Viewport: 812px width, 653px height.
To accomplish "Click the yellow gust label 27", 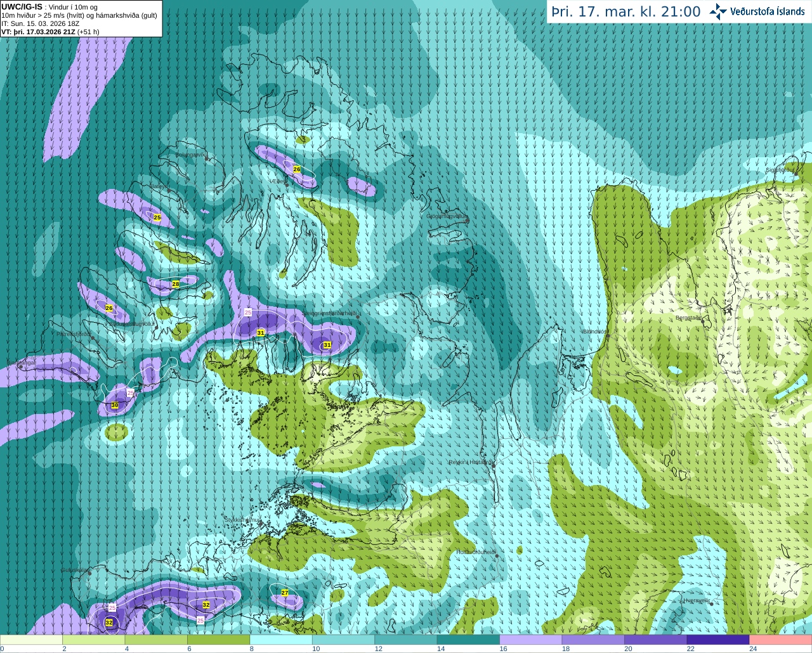I will (x=285, y=593).
